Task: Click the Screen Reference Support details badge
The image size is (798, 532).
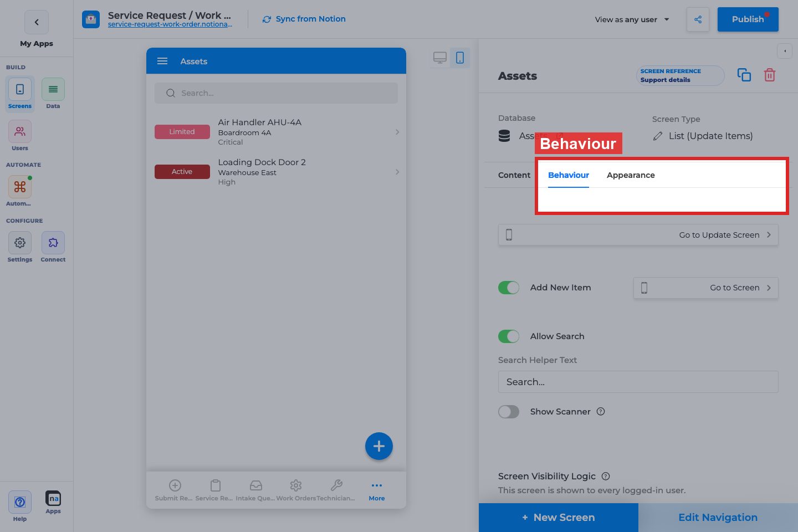Action: point(681,75)
